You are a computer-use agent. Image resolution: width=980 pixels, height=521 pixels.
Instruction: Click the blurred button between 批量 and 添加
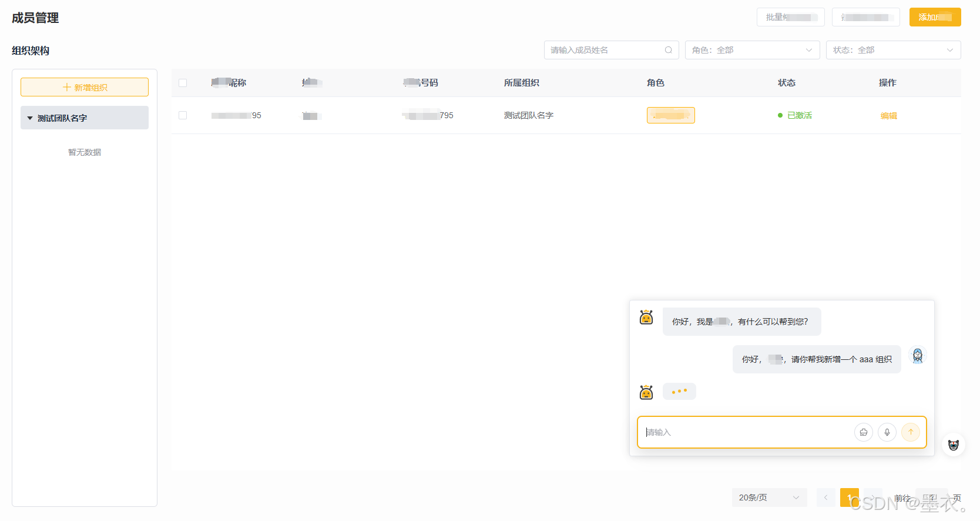coord(866,17)
